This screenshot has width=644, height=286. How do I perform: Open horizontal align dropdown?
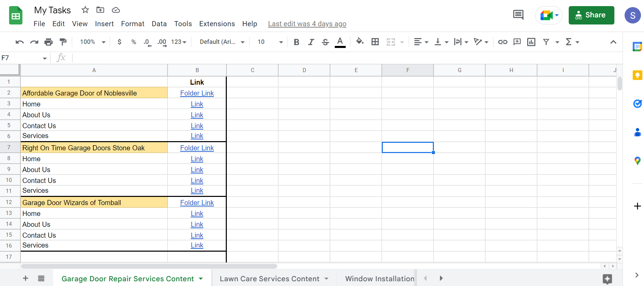[x=421, y=42]
